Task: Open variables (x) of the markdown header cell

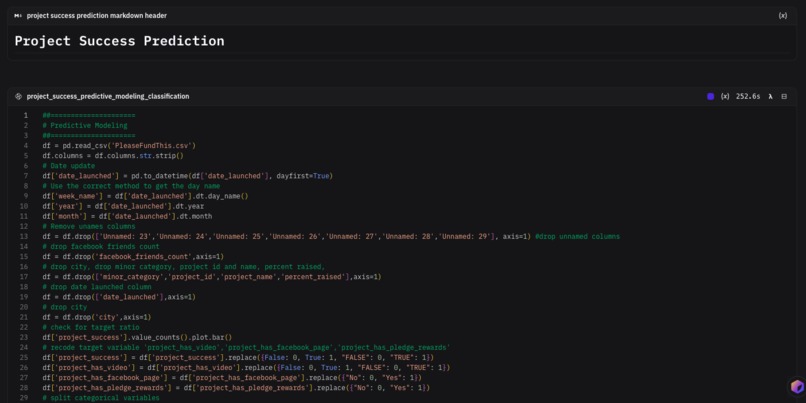Action: pos(782,16)
